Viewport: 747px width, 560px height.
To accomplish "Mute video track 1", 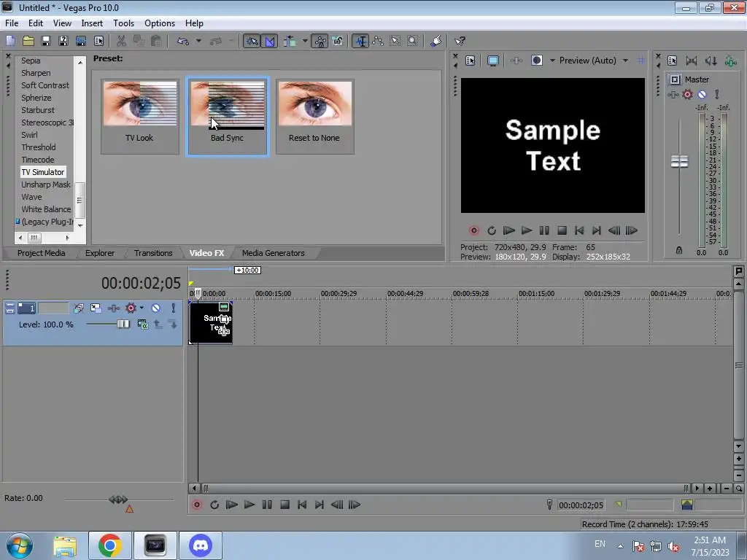I will 156,308.
